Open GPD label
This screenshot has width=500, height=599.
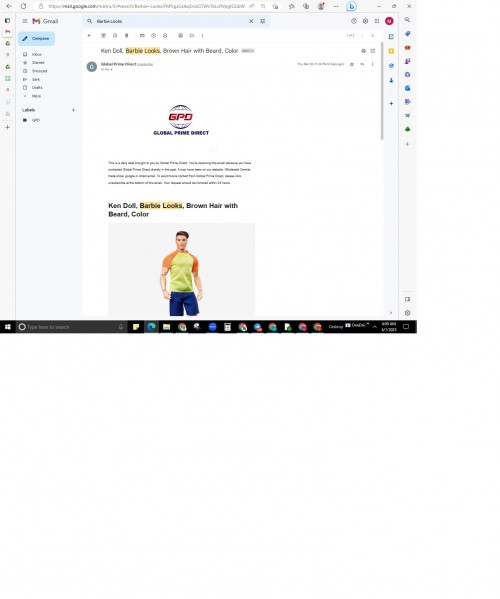(36, 120)
